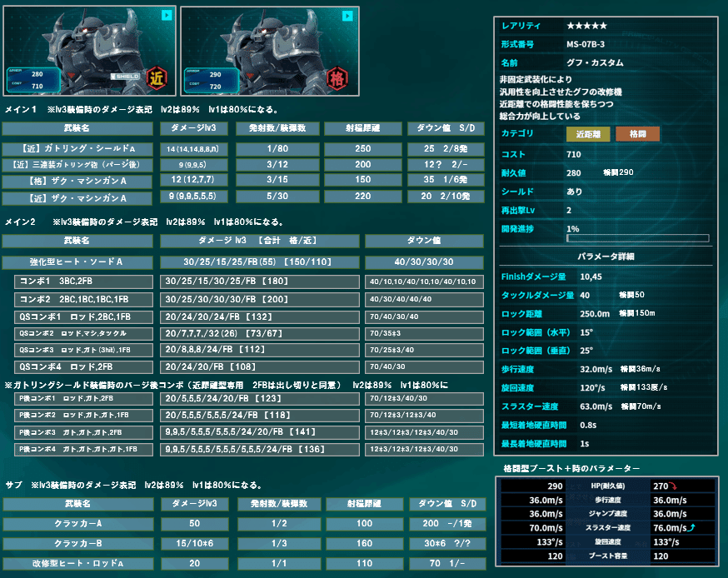Click the red 格 hexagon badge
The image size is (728, 578).
(337, 78)
